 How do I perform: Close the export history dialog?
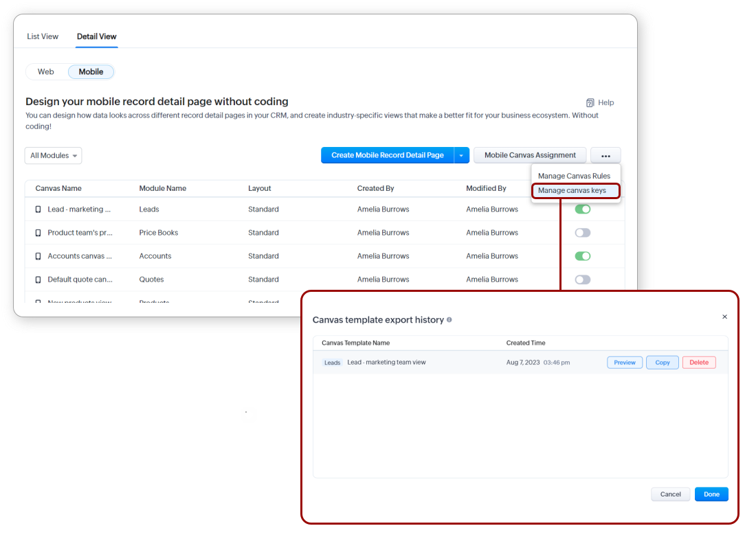point(724,317)
